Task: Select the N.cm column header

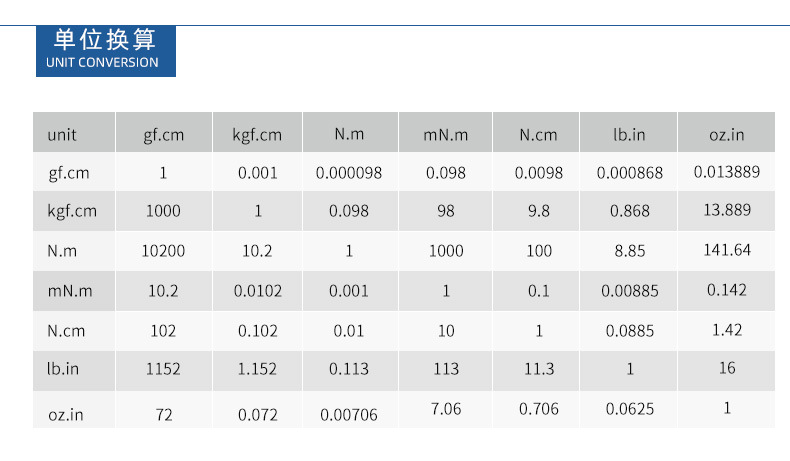Action: click(536, 132)
